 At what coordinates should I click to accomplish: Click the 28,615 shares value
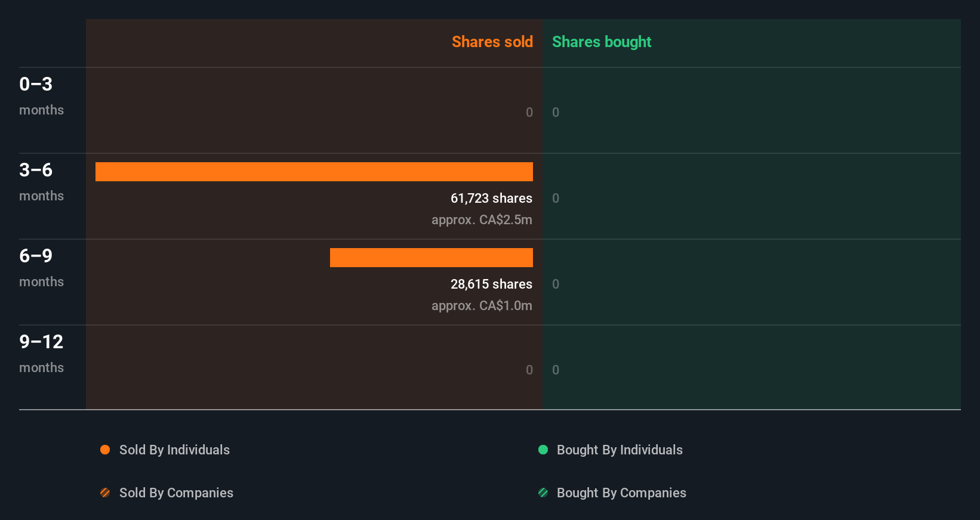[x=491, y=284]
